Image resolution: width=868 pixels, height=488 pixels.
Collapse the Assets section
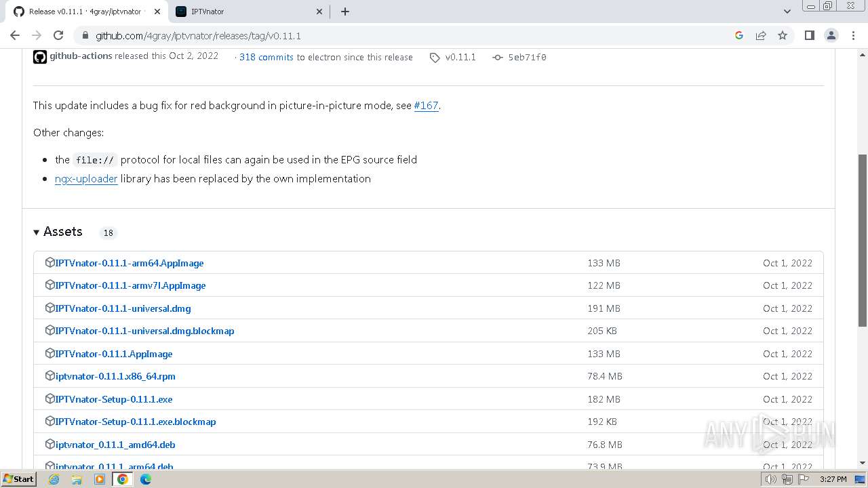(58, 232)
